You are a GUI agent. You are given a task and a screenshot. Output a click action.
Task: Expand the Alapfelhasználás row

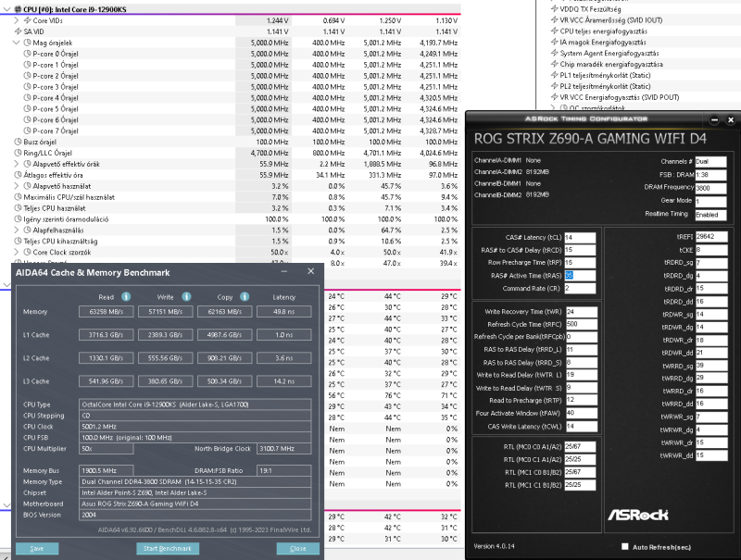[16, 230]
